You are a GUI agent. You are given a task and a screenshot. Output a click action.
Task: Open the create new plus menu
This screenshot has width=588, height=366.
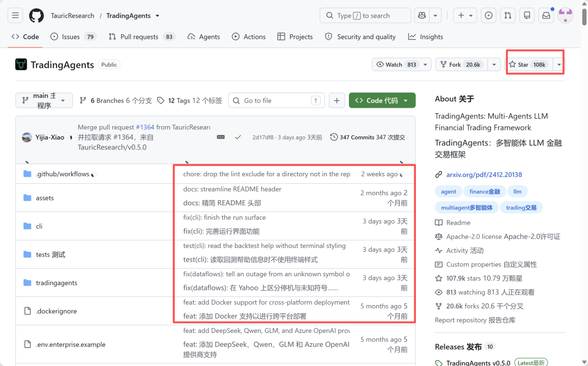pos(465,15)
